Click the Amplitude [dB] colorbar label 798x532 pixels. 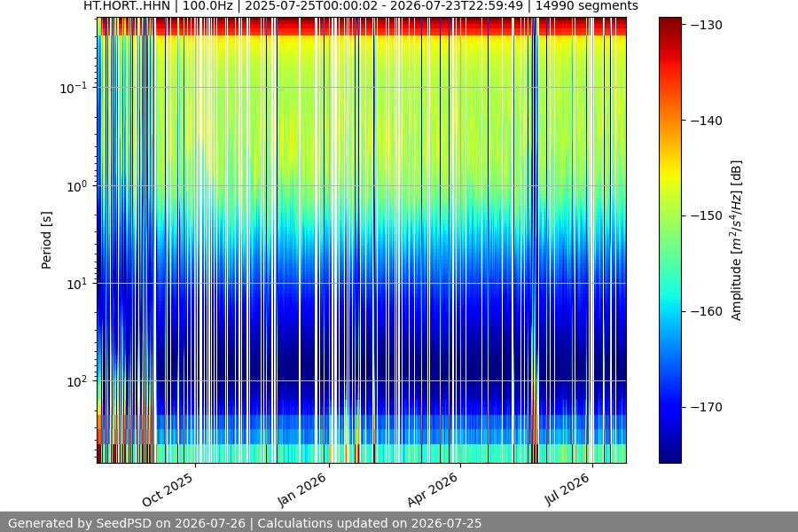click(x=737, y=240)
